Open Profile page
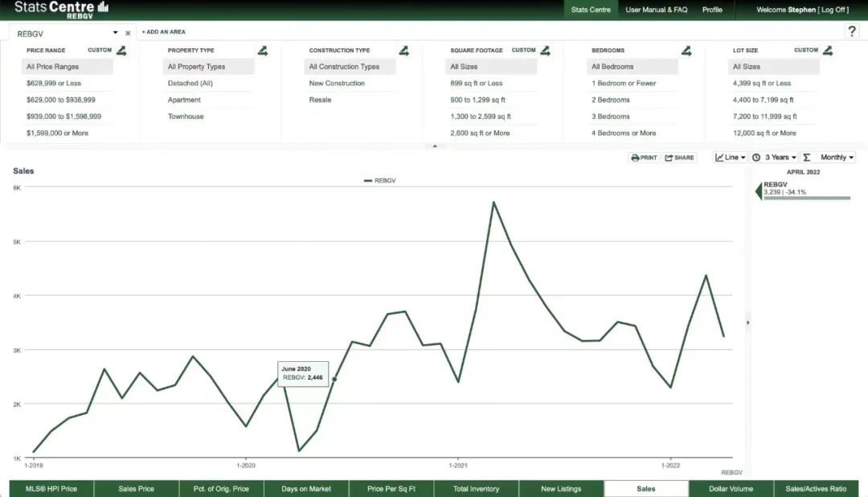868x497 pixels. tap(712, 10)
